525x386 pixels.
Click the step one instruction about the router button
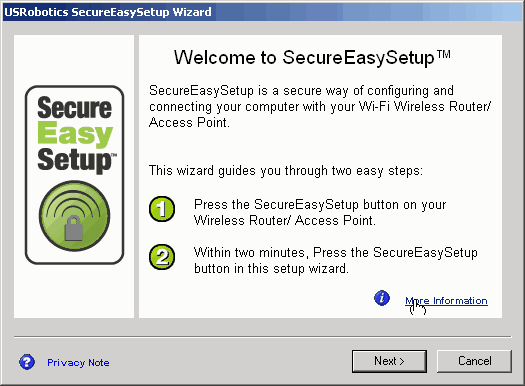pyautogui.click(x=320, y=212)
